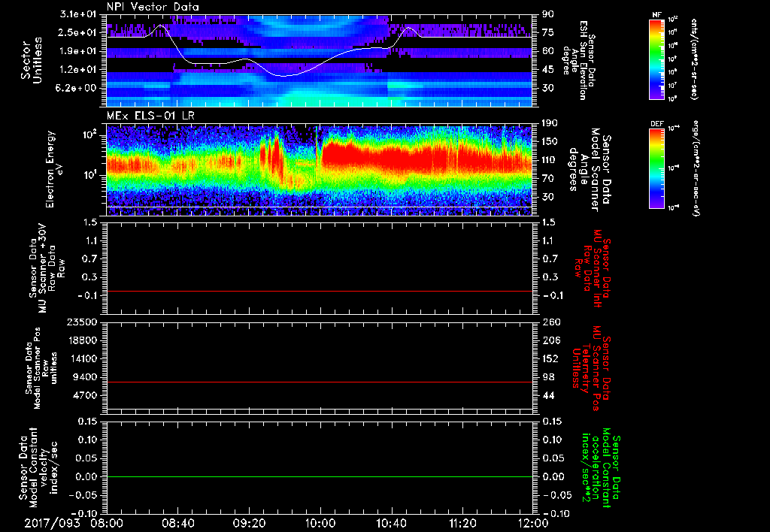
Task: Click the red 'MU Scanner Int Raw Data' label
Action: click(x=592, y=268)
